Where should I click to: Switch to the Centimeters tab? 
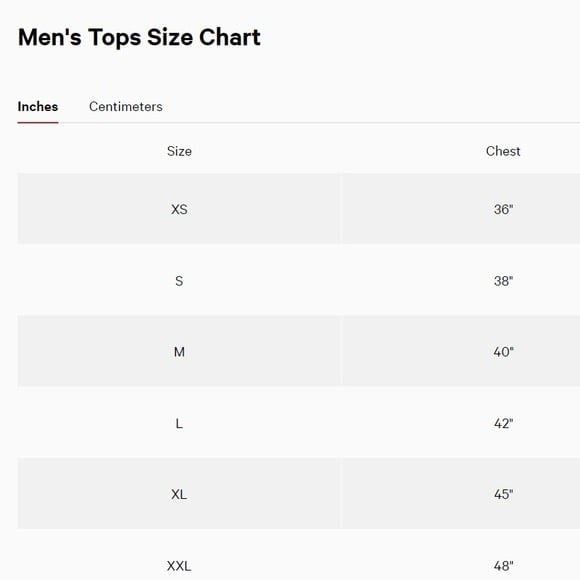tap(125, 107)
